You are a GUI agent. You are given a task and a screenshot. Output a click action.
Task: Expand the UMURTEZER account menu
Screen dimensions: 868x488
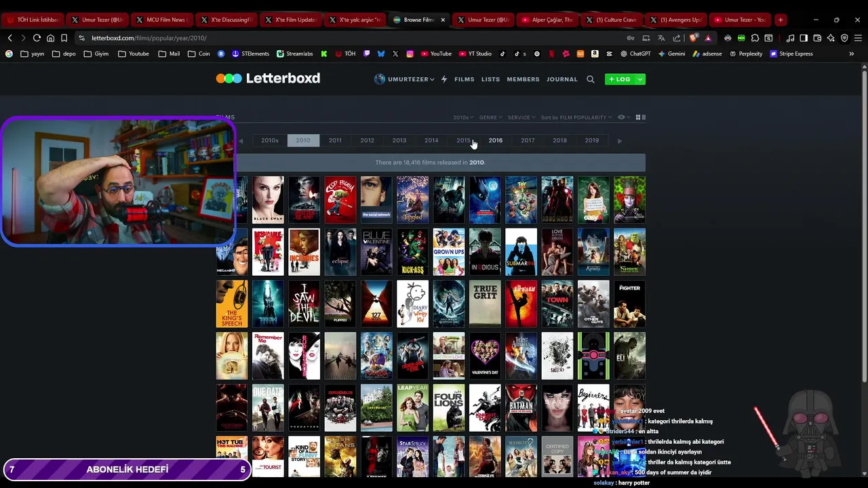tap(404, 79)
